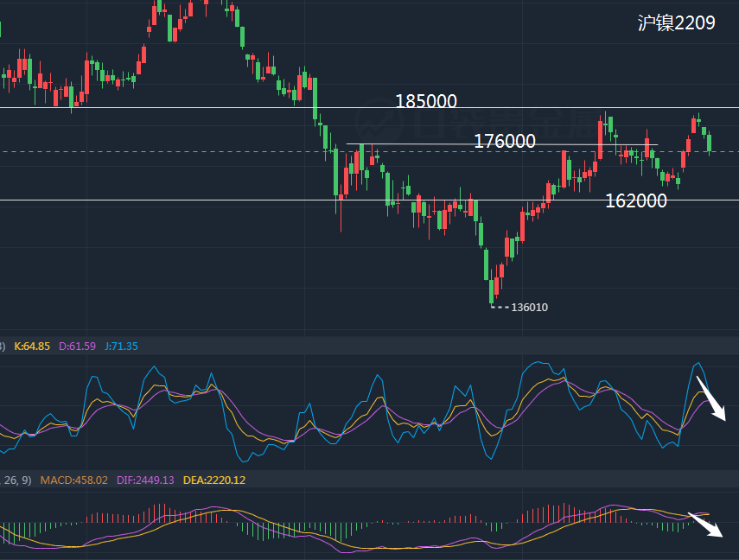Click the KDJ K:64.85 value
The width and height of the screenshot is (739, 560).
coord(32,347)
